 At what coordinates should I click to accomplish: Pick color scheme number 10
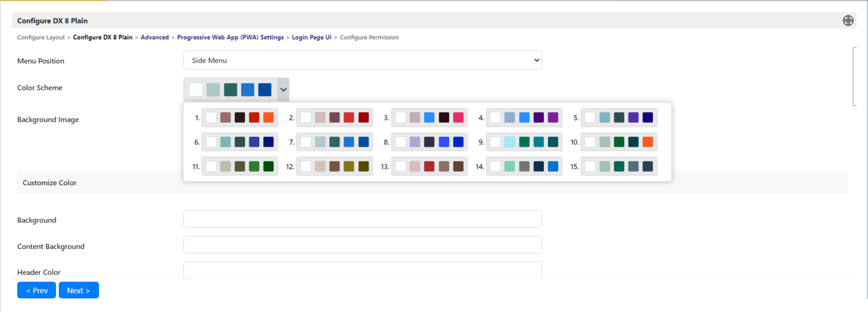[619, 142]
